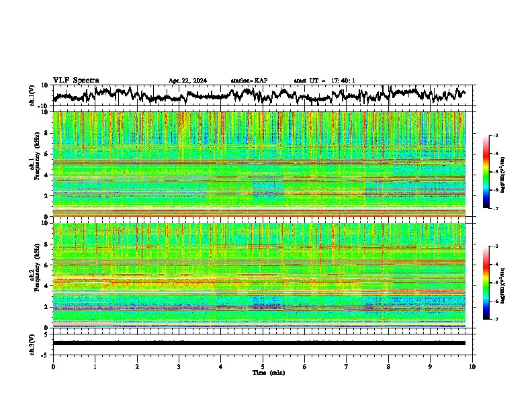Click time axis tick label "2"
The image size is (532, 411).
[x=137, y=367]
